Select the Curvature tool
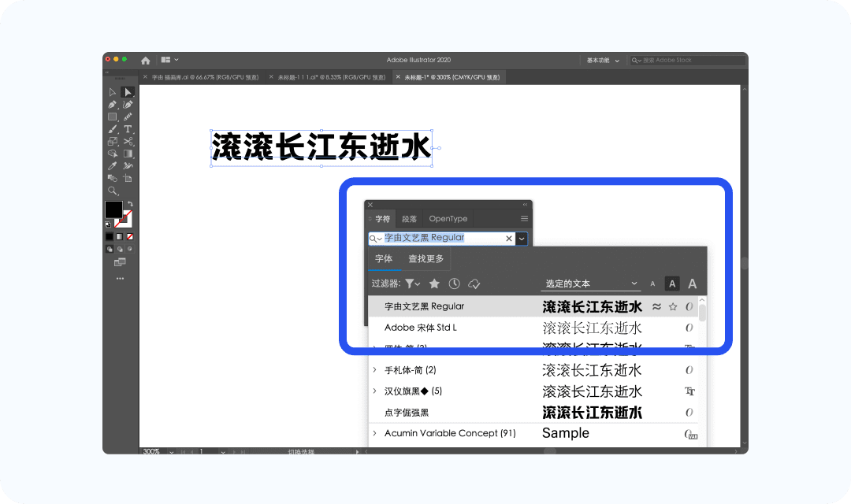 point(128,105)
